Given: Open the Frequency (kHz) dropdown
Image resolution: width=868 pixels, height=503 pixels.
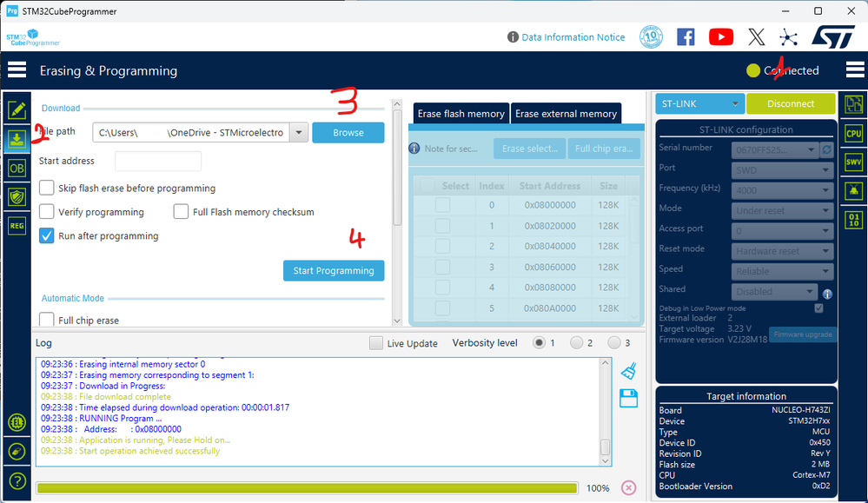Looking at the screenshot, I should pos(782,190).
